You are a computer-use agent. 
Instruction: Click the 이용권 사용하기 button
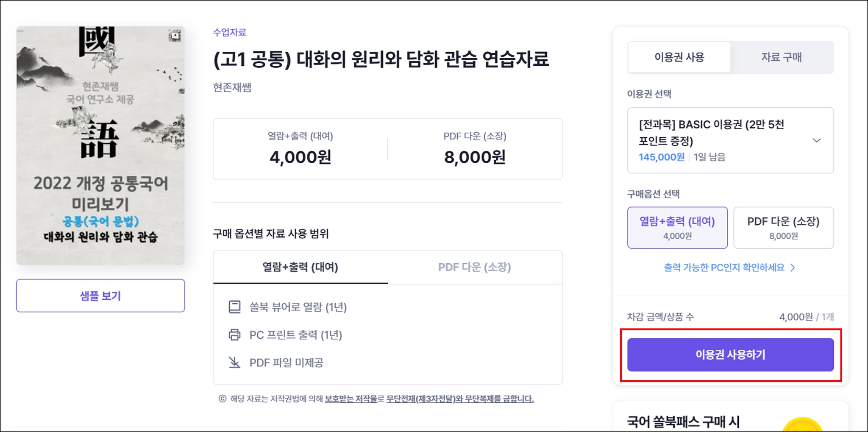730,355
